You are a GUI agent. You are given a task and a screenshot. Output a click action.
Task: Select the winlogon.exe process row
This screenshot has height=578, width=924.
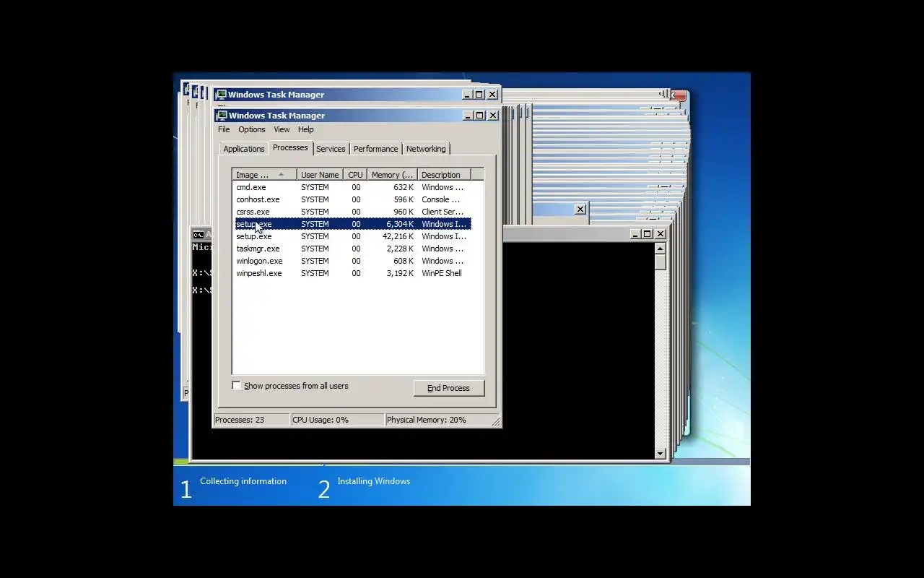(353, 261)
